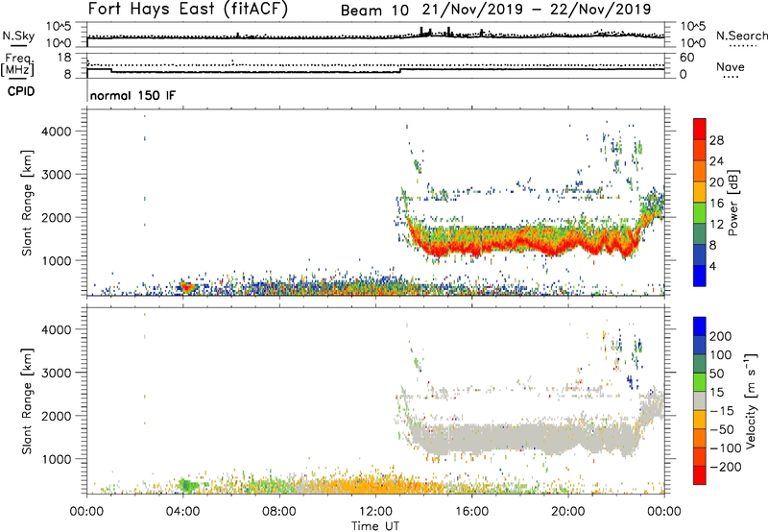Select the 12:00 time tick label
Screen dimensions: 768x532
pyautogui.click(x=375, y=512)
